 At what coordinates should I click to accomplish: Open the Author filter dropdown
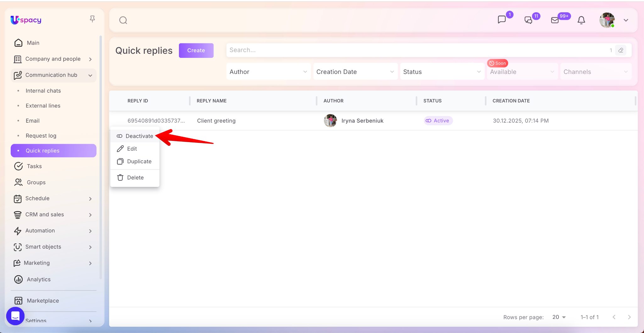268,72
